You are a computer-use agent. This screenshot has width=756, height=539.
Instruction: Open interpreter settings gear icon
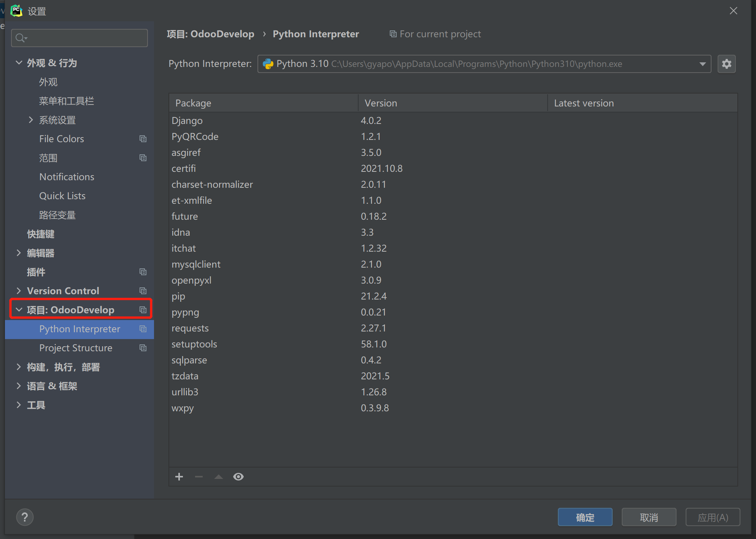point(726,64)
